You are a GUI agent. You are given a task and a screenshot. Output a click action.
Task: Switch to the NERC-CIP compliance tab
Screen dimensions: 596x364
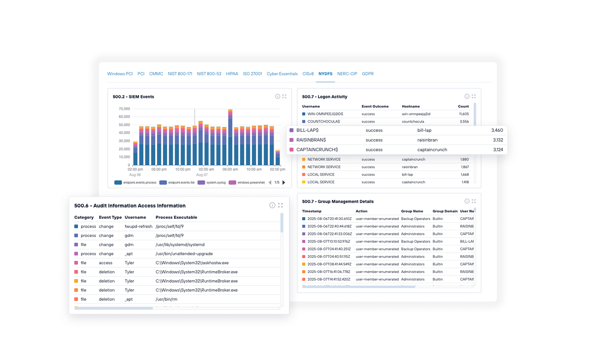coord(347,74)
